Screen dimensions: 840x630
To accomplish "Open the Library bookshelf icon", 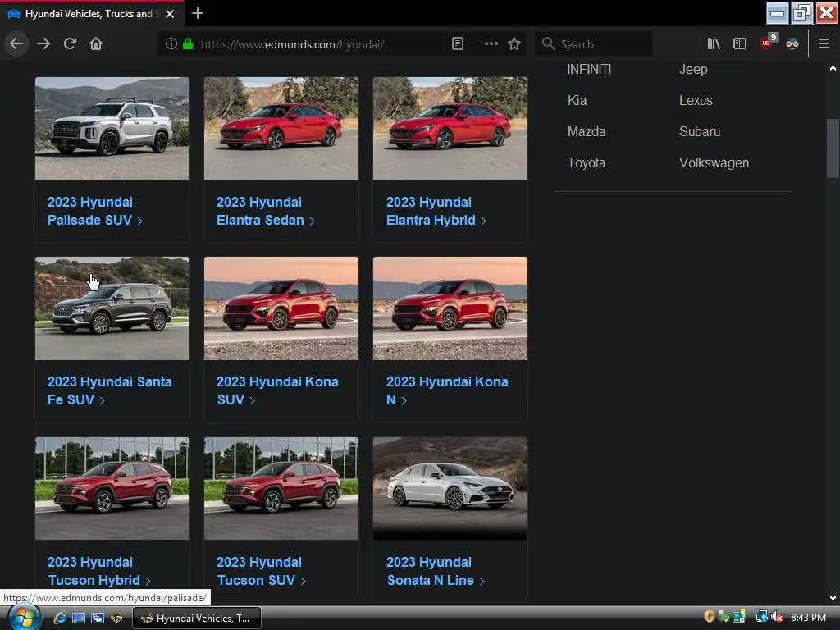I will [714, 43].
